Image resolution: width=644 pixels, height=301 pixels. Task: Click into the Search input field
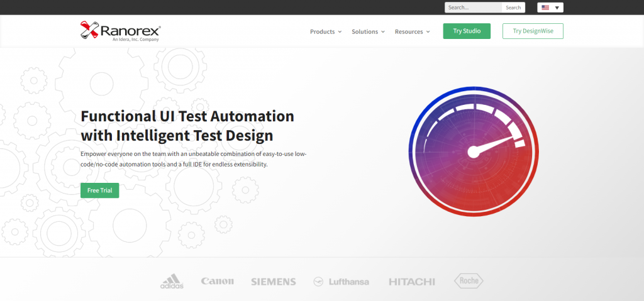[473, 8]
